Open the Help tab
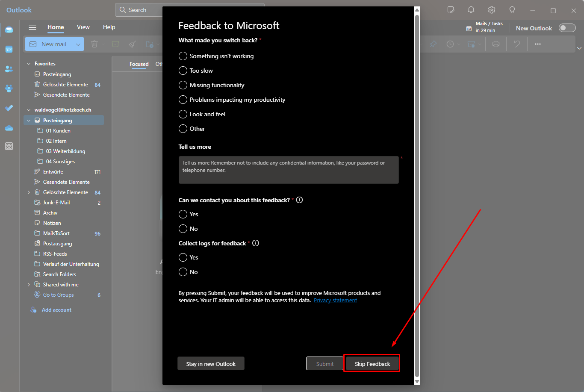This screenshot has width=584, height=392. [109, 27]
